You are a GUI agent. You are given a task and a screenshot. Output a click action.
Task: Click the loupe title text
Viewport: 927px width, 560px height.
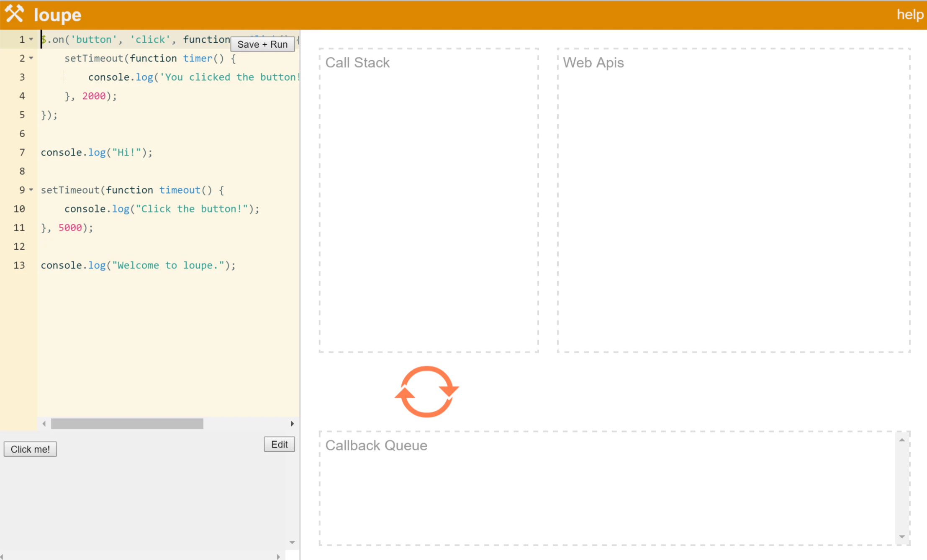(x=57, y=15)
